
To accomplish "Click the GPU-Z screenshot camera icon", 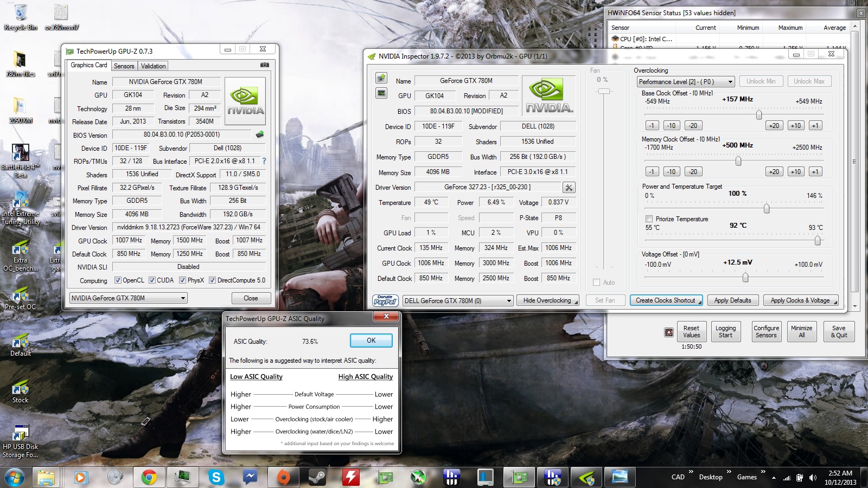I will click(264, 65).
